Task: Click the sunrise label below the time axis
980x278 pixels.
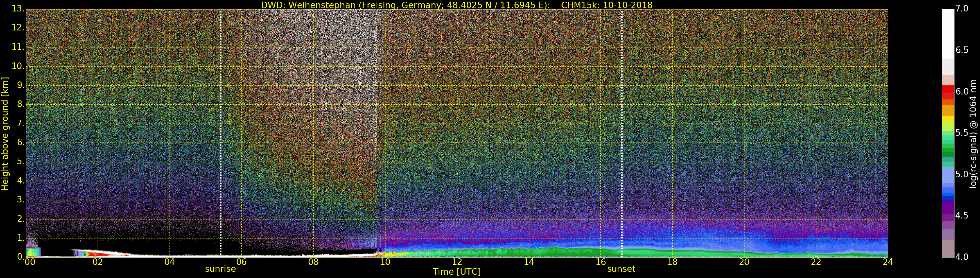Action: point(220,269)
